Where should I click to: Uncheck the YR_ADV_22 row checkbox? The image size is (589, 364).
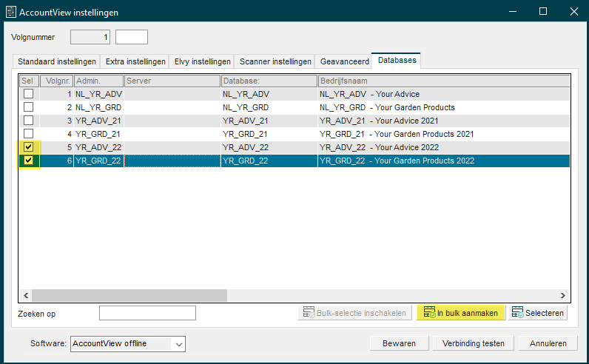(29, 147)
